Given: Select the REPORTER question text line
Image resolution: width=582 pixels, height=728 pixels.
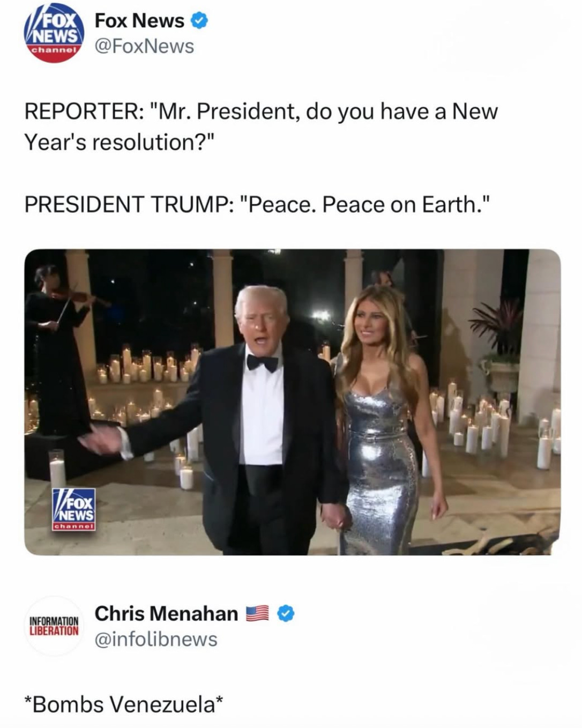Looking at the screenshot, I should point(261,112).
